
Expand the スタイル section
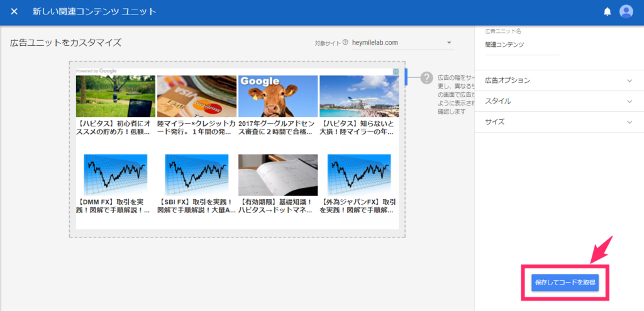pyautogui.click(x=559, y=101)
